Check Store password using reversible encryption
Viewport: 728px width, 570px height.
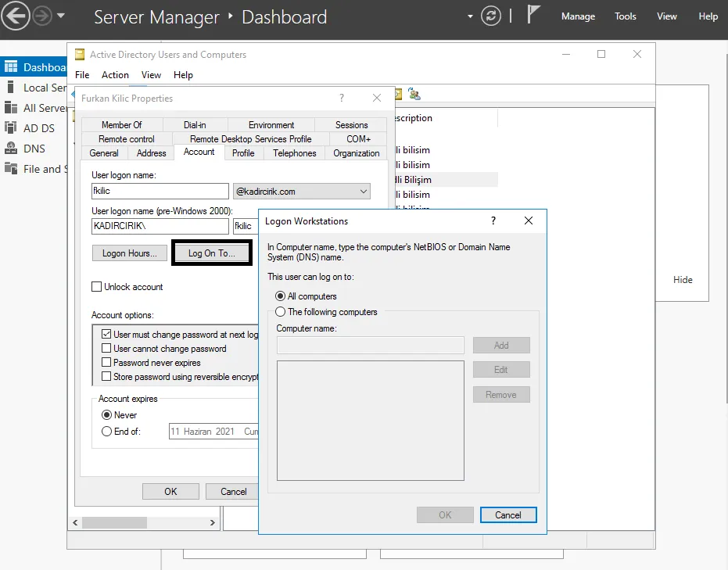click(106, 376)
